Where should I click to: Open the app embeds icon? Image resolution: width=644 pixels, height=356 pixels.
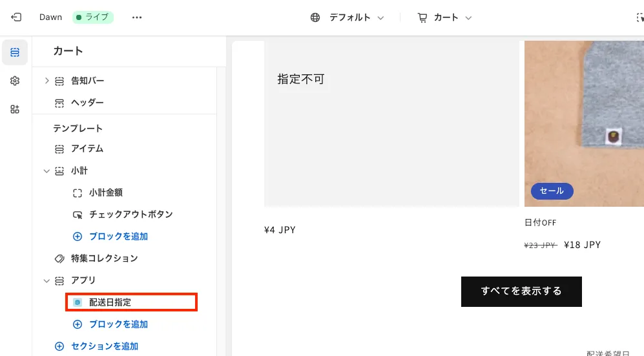tap(15, 109)
